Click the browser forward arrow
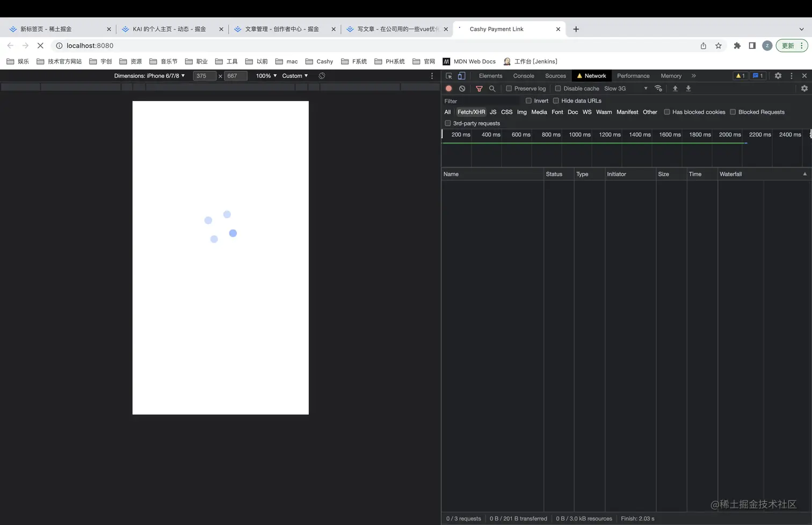The image size is (812, 525). pos(25,46)
